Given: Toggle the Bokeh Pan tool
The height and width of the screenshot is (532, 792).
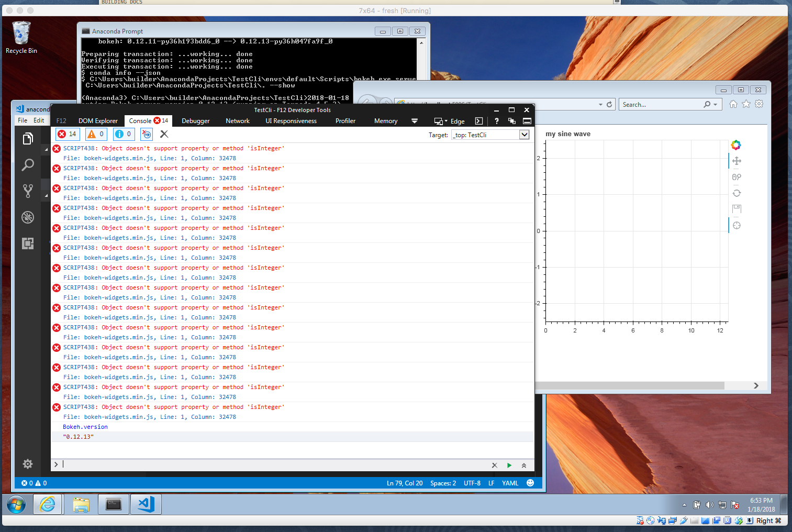Looking at the screenshot, I should [737, 161].
